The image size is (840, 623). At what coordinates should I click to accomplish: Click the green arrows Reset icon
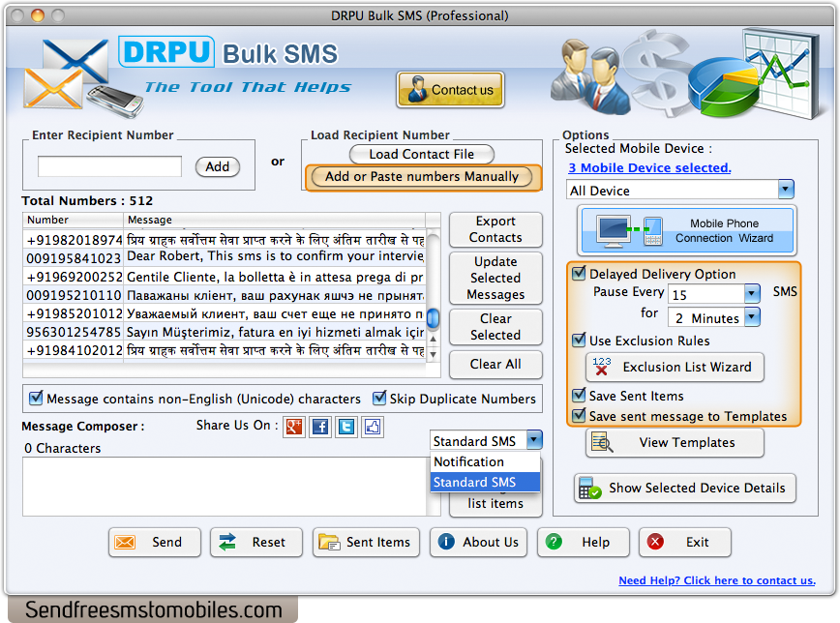pos(227,542)
